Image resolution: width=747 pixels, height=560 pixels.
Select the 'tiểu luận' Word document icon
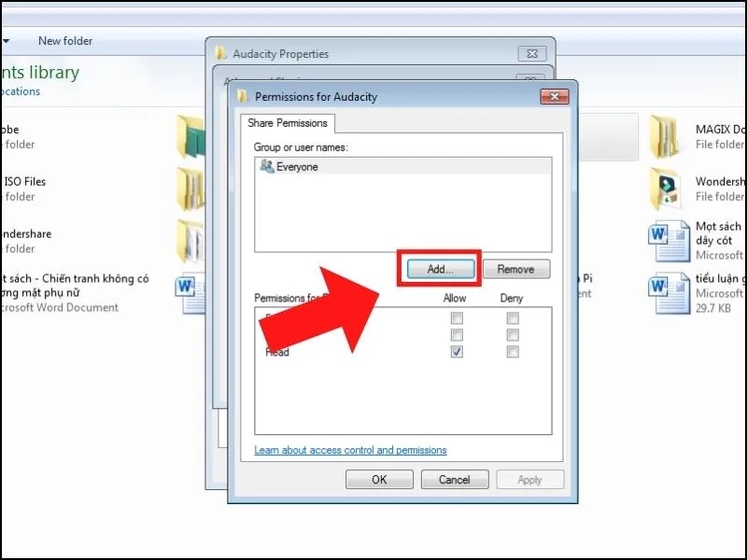pos(669,293)
